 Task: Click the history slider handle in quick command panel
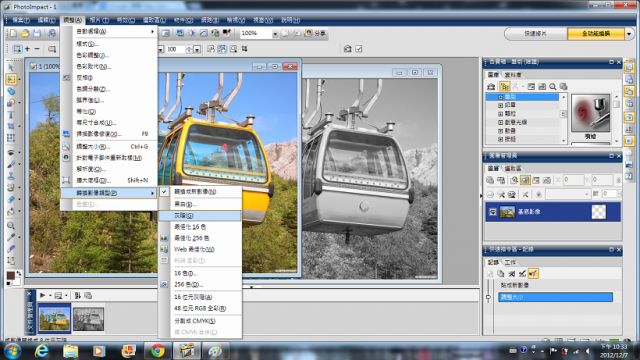[x=489, y=298]
